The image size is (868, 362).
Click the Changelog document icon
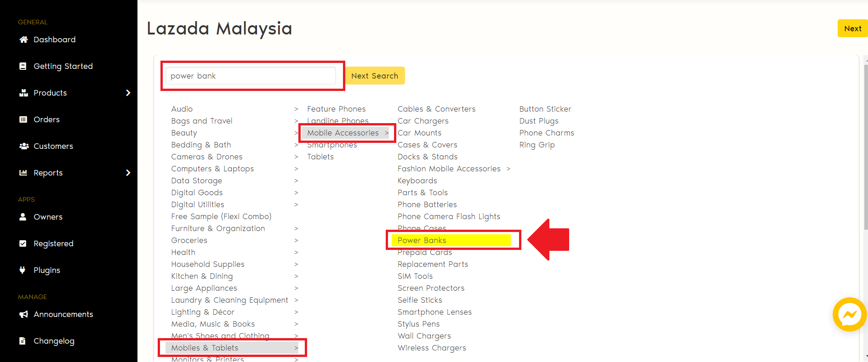coord(23,341)
